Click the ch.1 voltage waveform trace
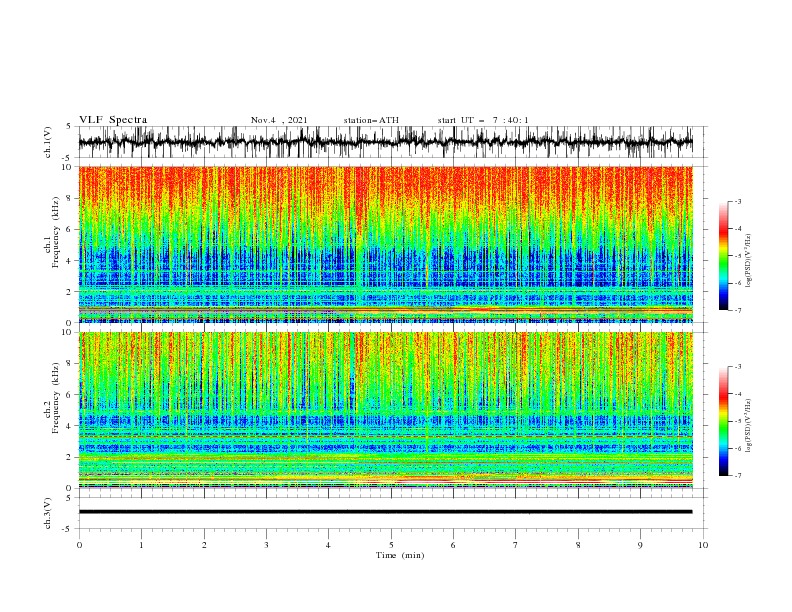The image size is (792, 612). (x=385, y=142)
